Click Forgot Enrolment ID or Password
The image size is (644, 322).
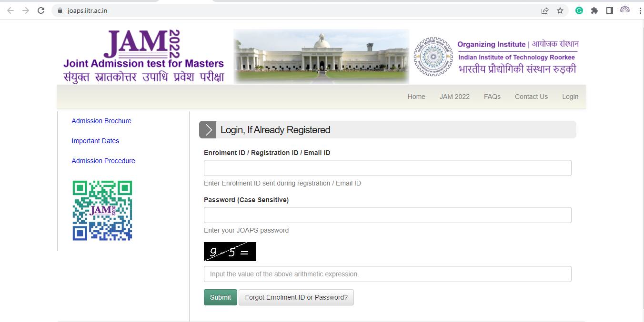tap(296, 297)
